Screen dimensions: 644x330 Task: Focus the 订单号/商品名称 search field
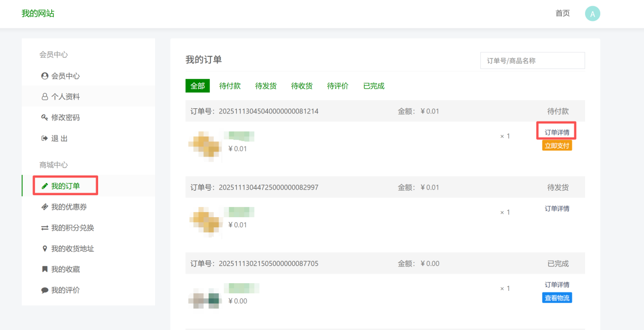click(x=533, y=61)
